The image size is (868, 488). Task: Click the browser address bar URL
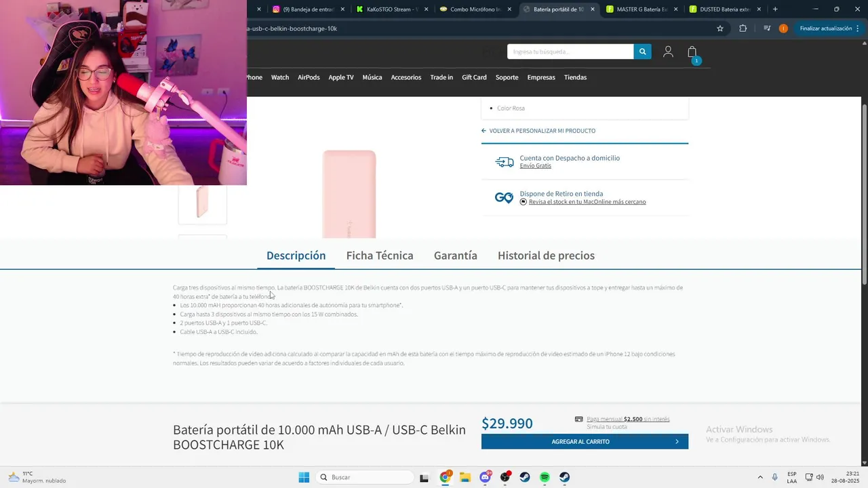coord(293,28)
